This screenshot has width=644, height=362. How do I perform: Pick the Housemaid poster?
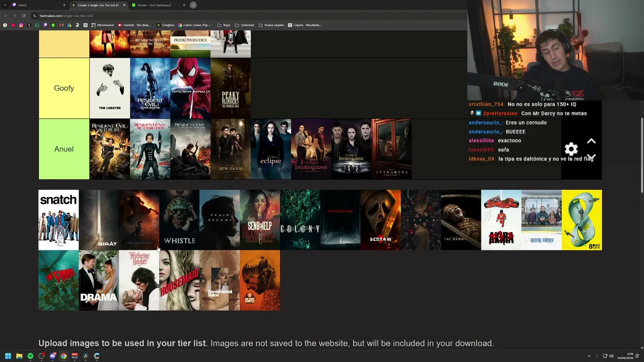click(179, 280)
